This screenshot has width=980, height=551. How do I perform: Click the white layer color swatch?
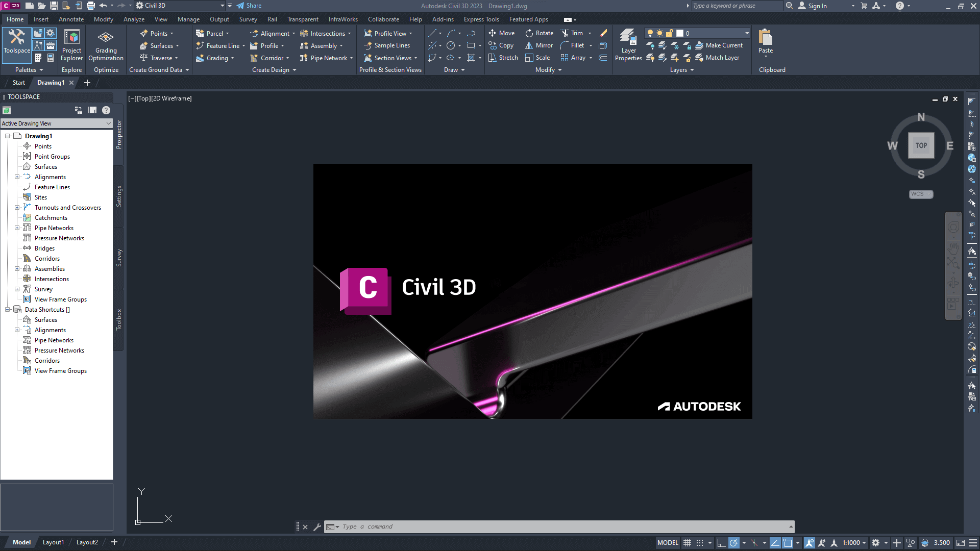[x=679, y=33]
